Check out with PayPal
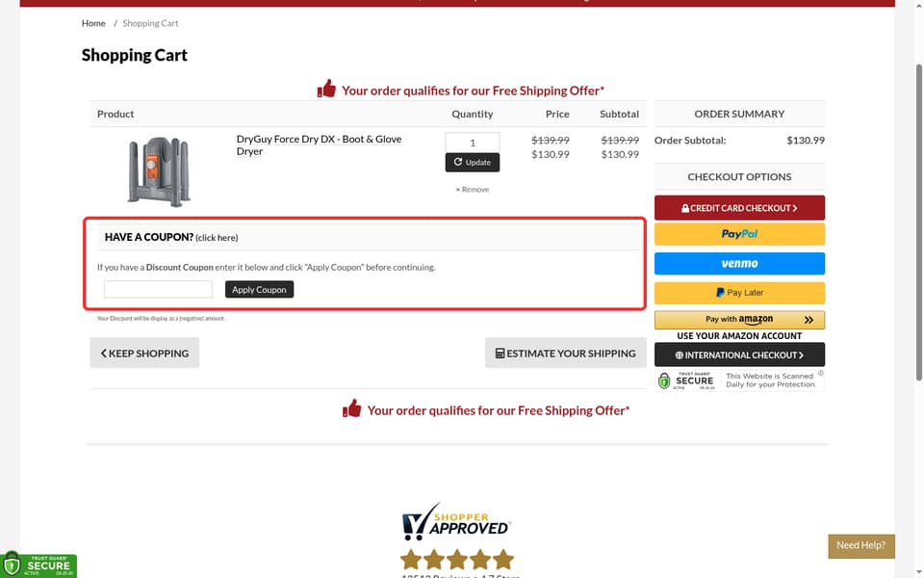924x578 pixels. point(739,234)
